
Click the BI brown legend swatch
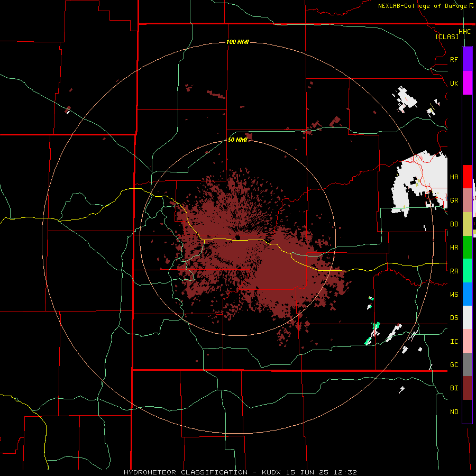[467, 388]
